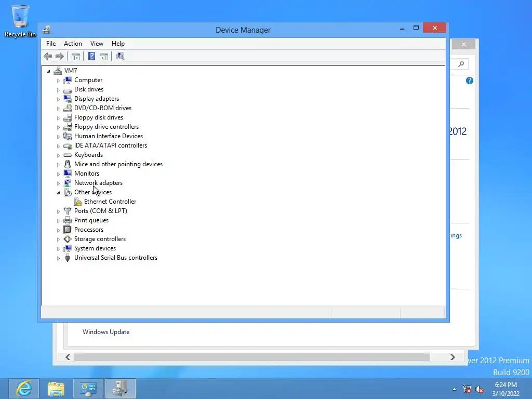Expand the Display adapters category
This screenshot has height=399, width=532.
(x=58, y=99)
